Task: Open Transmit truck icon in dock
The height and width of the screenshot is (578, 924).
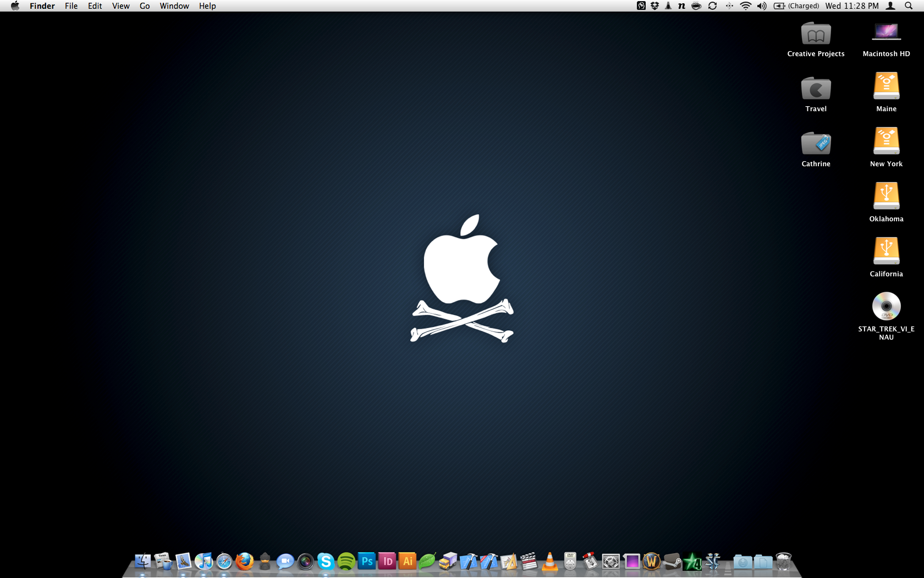Action: click(x=448, y=561)
